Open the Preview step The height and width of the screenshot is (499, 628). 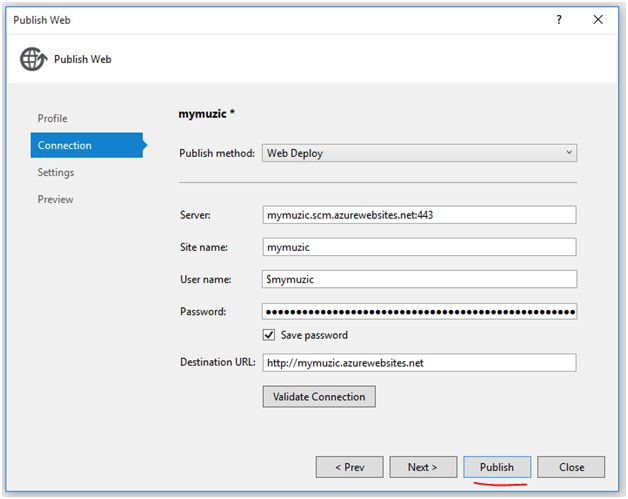56,200
